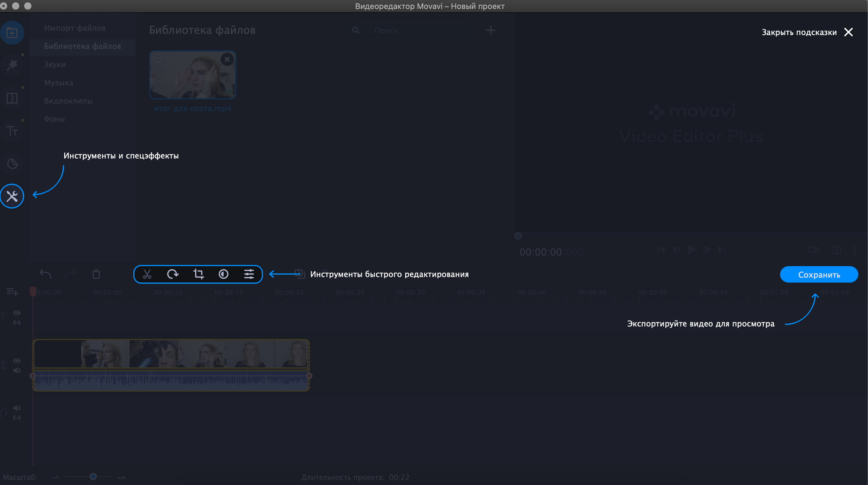Click the 00:00:00.000 timecode display
This screenshot has height=485, width=868.
pyautogui.click(x=551, y=252)
